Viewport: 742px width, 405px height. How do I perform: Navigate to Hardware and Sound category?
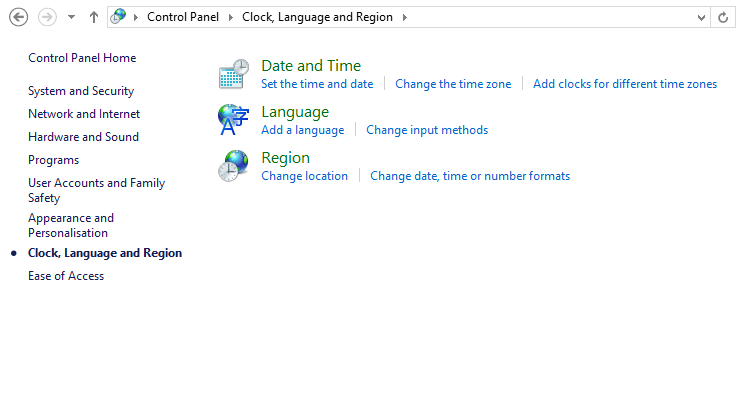pos(83,137)
